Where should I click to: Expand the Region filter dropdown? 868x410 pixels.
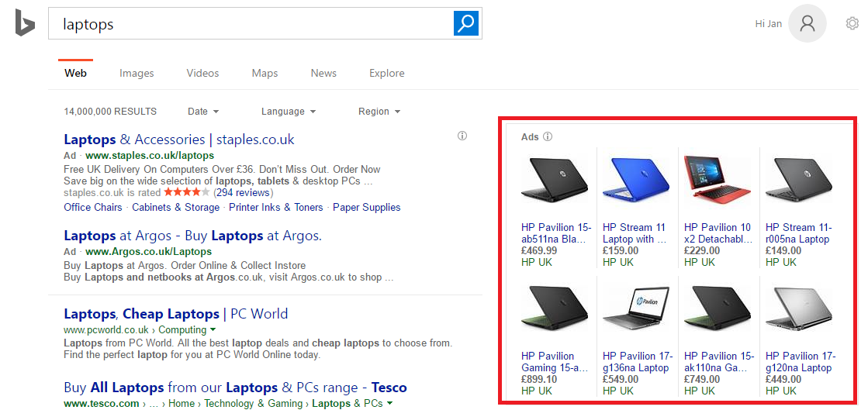point(379,111)
